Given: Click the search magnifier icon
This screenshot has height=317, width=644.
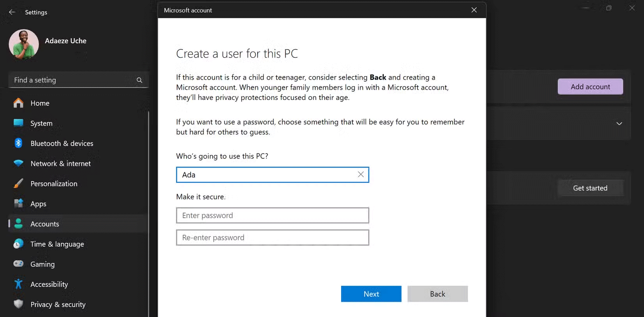Looking at the screenshot, I should coord(139,80).
